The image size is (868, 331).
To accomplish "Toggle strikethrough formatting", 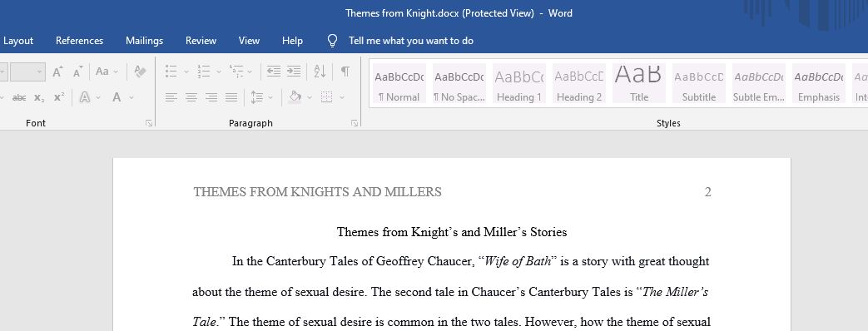I will (x=19, y=98).
